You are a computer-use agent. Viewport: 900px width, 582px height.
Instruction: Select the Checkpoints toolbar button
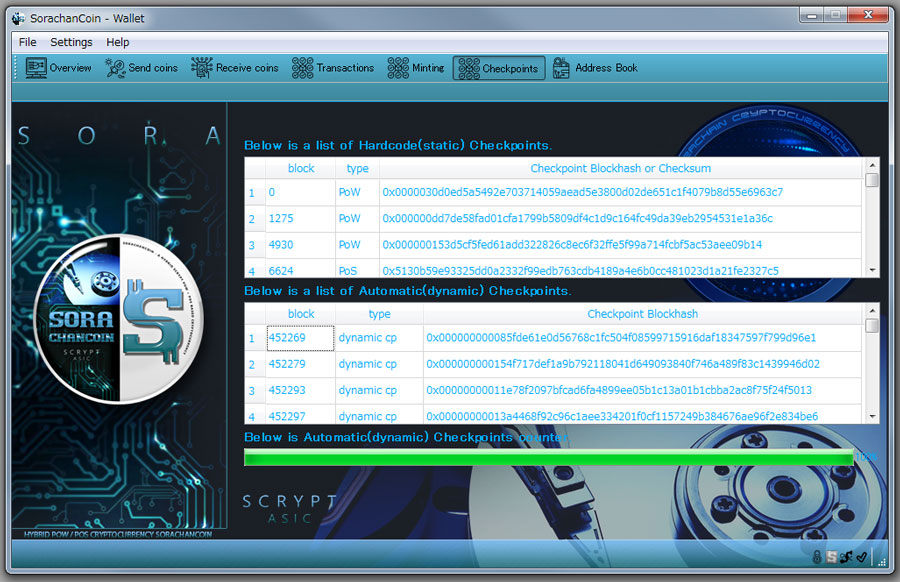(499, 68)
